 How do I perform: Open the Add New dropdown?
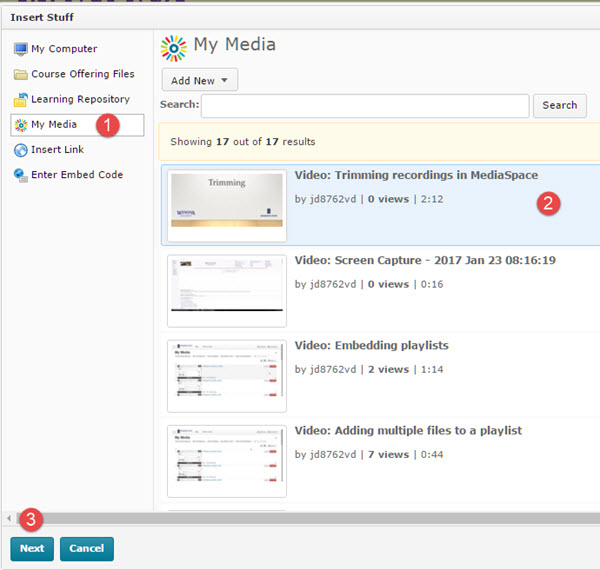199,81
